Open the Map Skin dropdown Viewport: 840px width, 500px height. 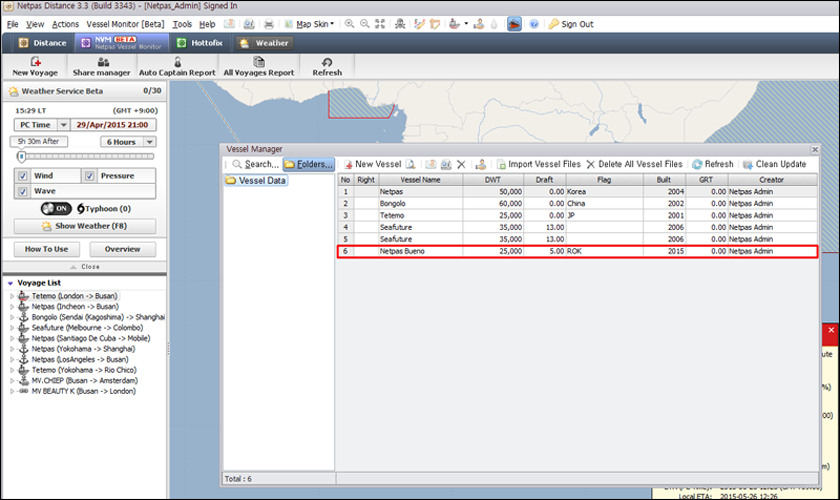coord(310,24)
